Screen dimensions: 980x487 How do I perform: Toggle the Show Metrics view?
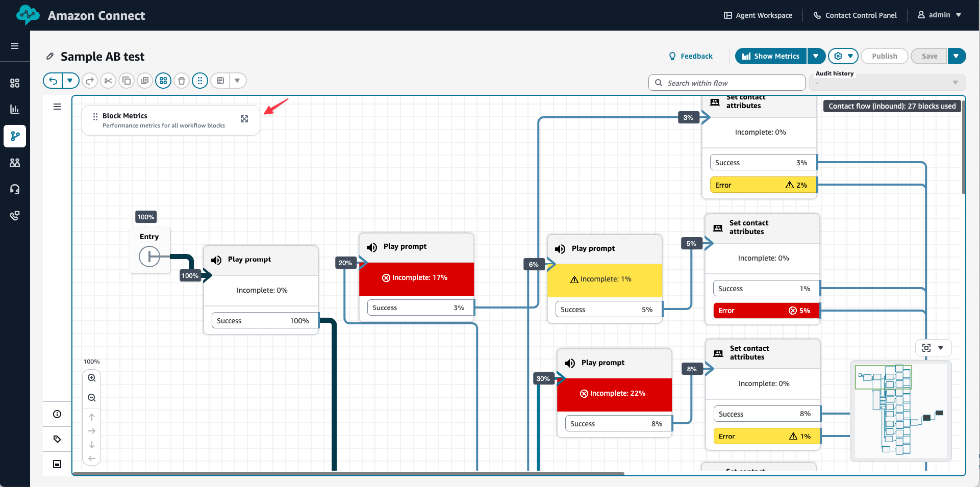pyautogui.click(x=770, y=56)
